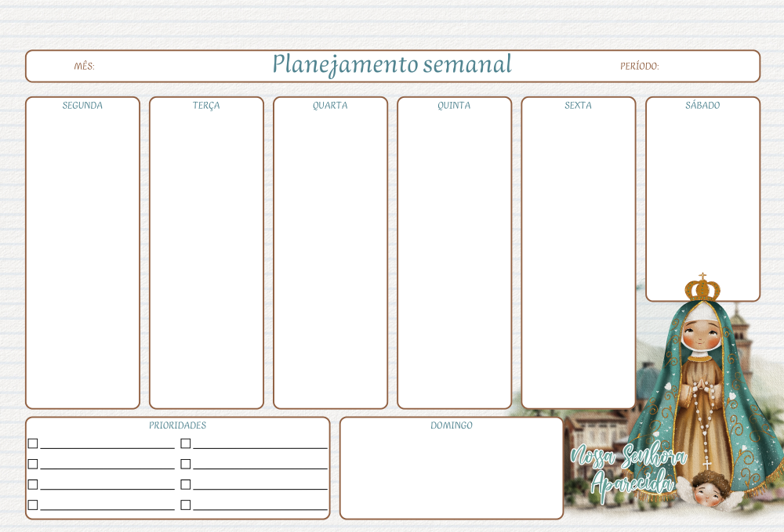This screenshot has width=784, height=532.
Task: Click the Sábado box
Action: point(702,204)
